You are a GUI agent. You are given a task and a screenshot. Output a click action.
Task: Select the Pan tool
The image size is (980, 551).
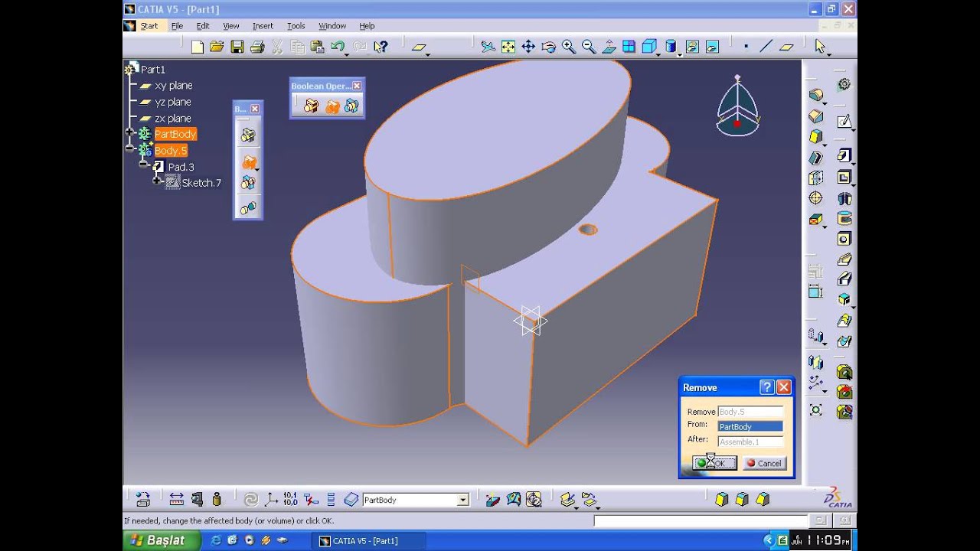[528, 47]
